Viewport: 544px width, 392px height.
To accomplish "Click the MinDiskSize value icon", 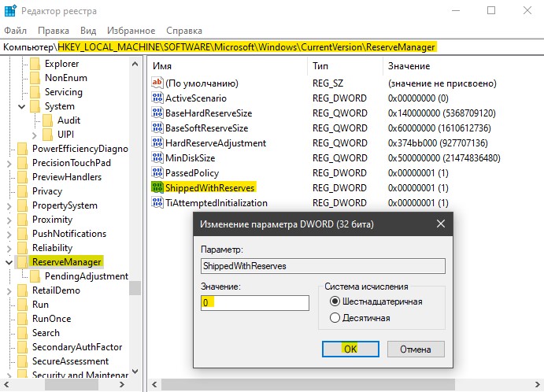I will (157, 157).
